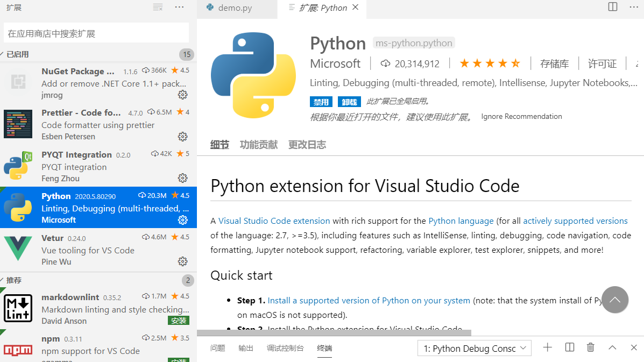Click the 15 enabled-extensions count badge

(187, 54)
